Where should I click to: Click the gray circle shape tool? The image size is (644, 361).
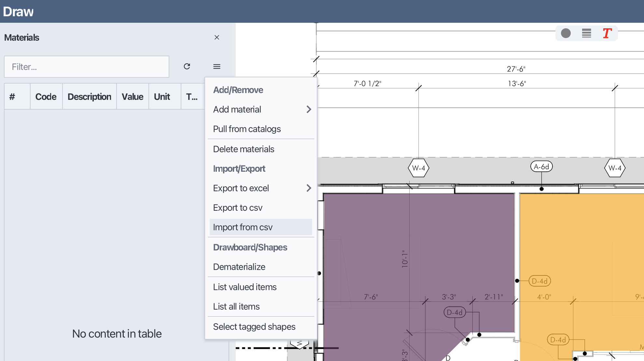[566, 33]
